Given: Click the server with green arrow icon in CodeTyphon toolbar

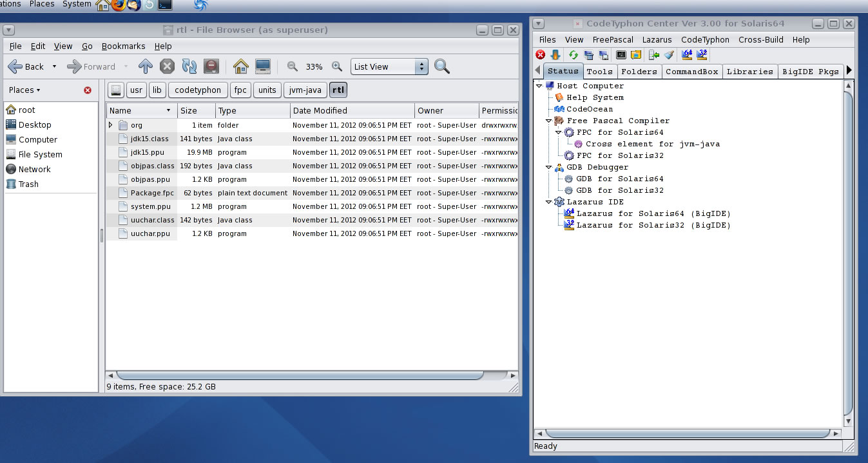Looking at the screenshot, I should pyautogui.click(x=655, y=55).
